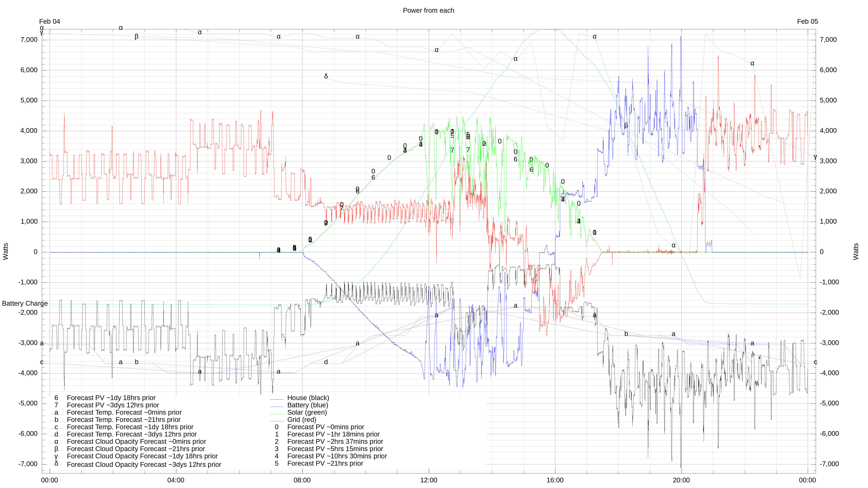Click the 16:00 x-axis tick label
This screenshot has width=868, height=488.
click(555, 480)
